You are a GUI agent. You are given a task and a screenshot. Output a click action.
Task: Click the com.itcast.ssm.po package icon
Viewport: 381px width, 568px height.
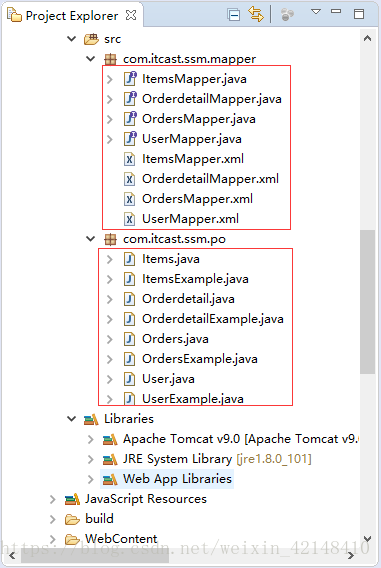[x=110, y=239]
